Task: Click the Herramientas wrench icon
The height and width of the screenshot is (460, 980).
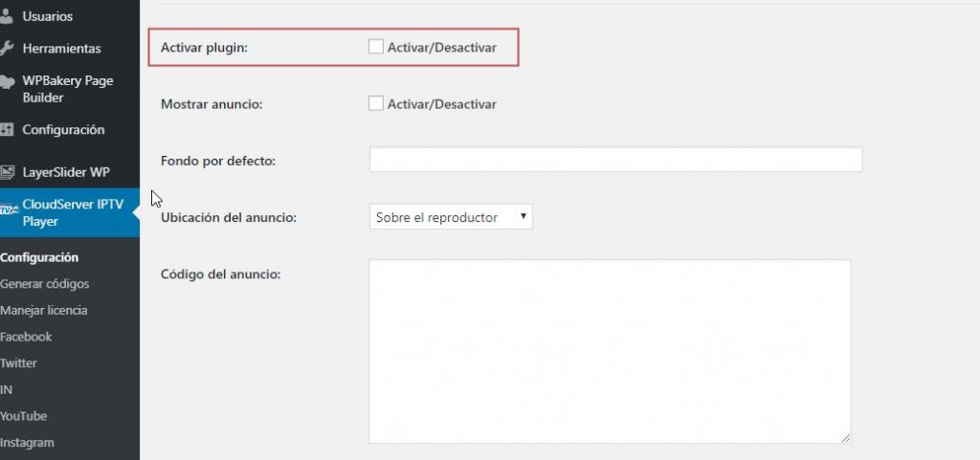Action: [x=7, y=49]
